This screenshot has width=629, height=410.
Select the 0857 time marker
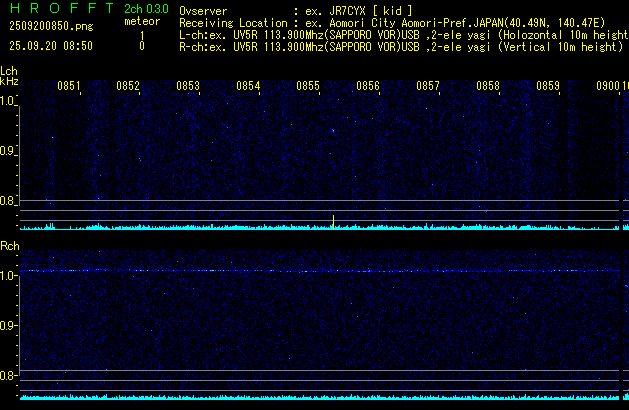point(428,87)
